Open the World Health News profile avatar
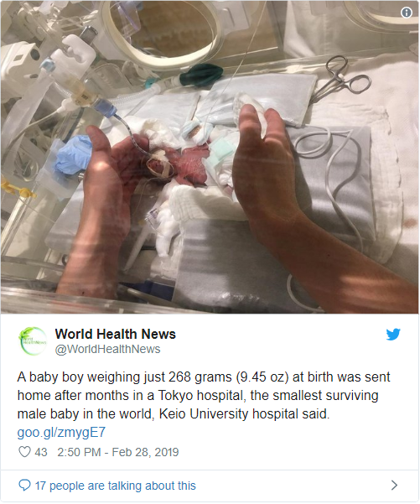 coord(33,341)
